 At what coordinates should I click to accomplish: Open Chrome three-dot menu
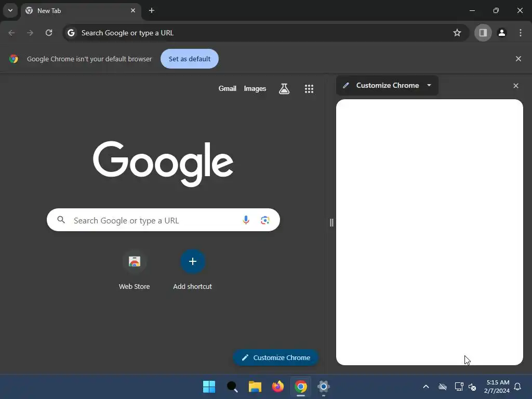(521, 33)
